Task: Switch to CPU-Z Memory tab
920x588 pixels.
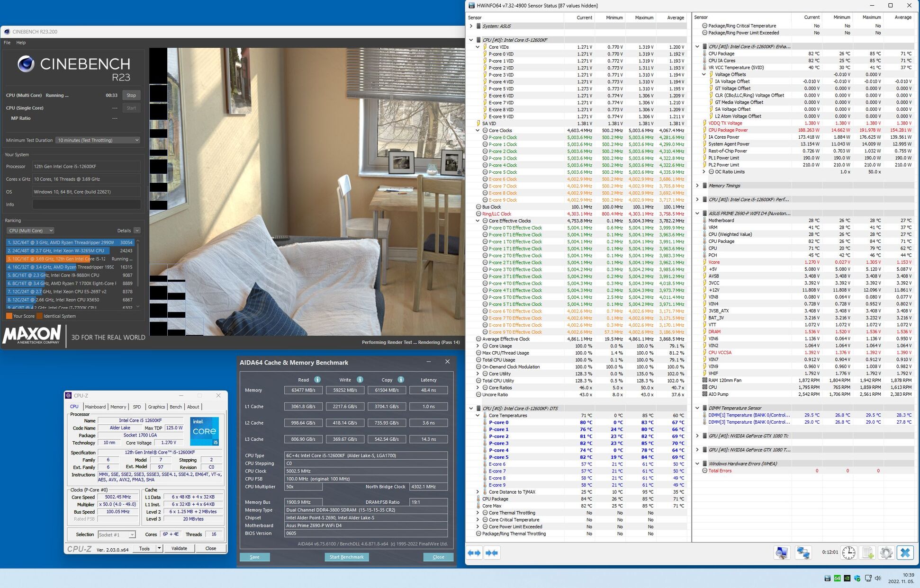Action: click(x=118, y=407)
